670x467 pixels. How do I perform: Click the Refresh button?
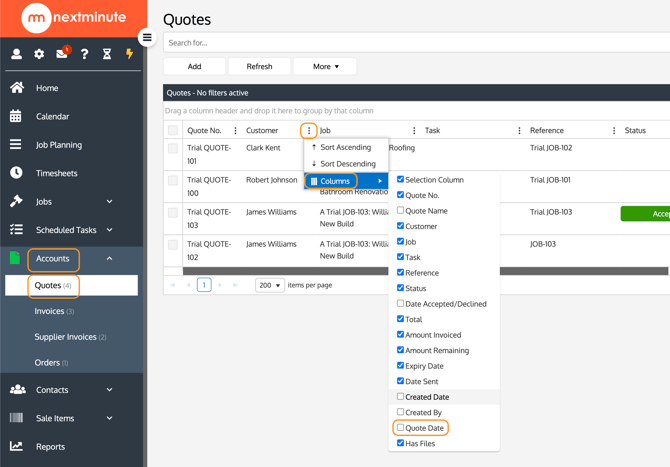(x=259, y=67)
